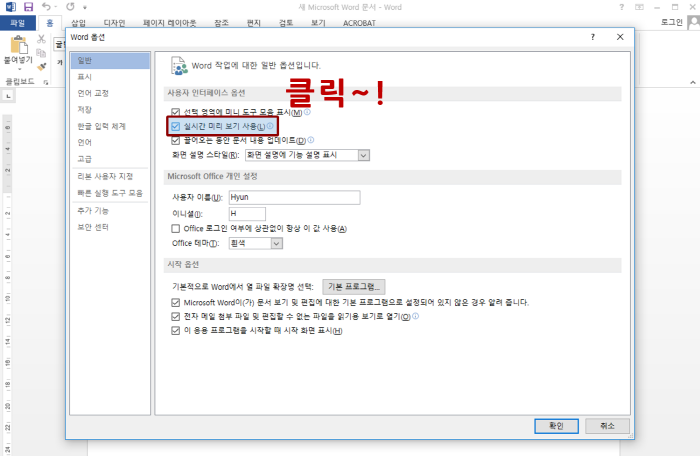Open 화면 설명 스타일 dropdown
The height and width of the screenshot is (456, 700).
[364, 155]
